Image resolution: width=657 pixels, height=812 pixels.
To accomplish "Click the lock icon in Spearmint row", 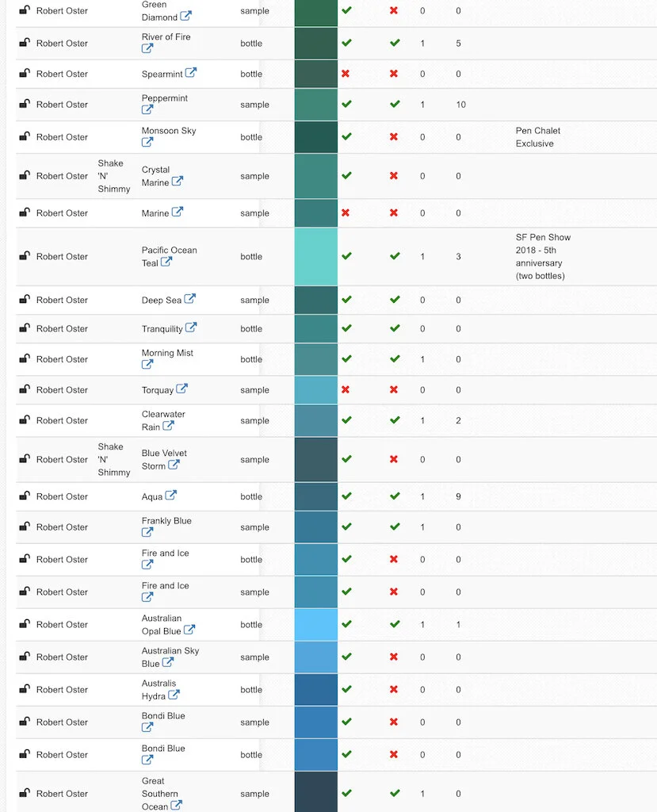I will coord(25,73).
